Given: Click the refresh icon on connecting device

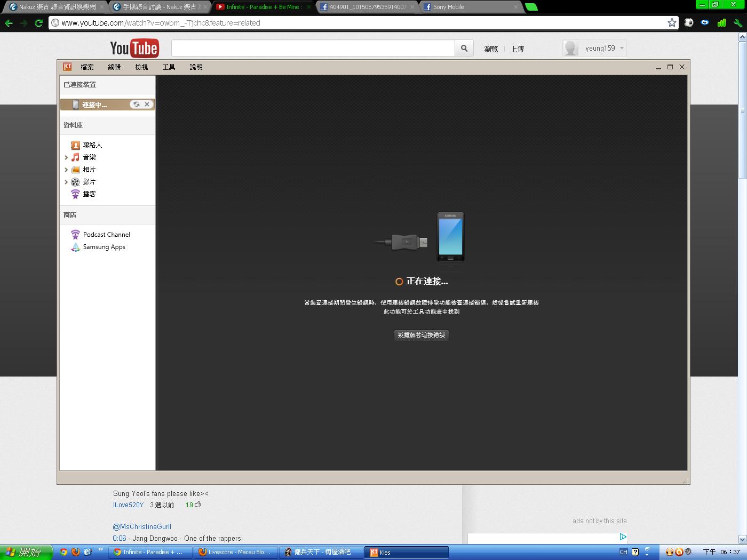Looking at the screenshot, I should tap(137, 105).
